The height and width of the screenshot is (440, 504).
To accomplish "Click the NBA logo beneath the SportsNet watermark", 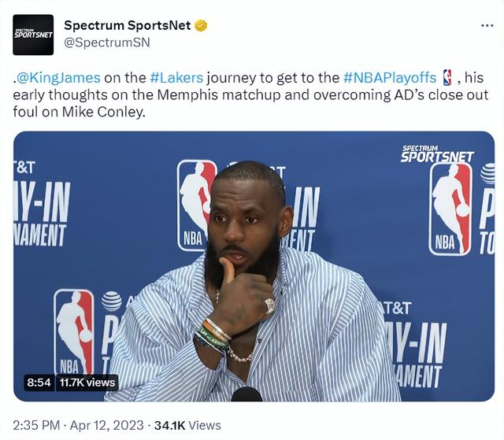I will pyautogui.click(x=450, y=208).
